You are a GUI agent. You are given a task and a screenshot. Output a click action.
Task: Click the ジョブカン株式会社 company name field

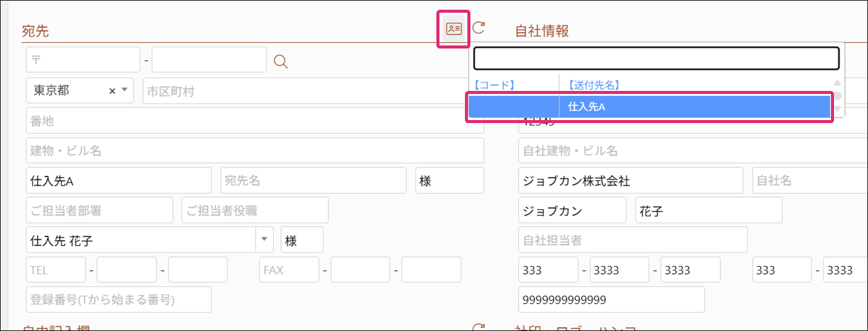(630, 181)
